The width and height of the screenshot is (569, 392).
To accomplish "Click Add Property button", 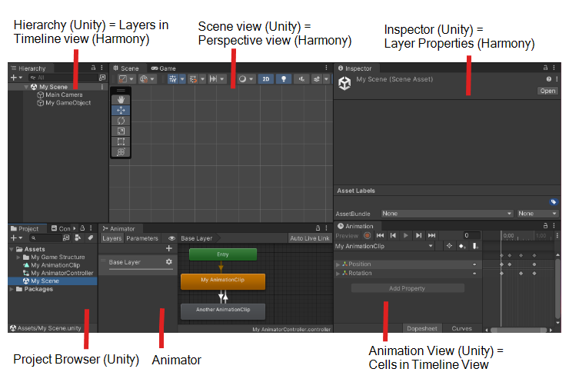I will point(408,288).
